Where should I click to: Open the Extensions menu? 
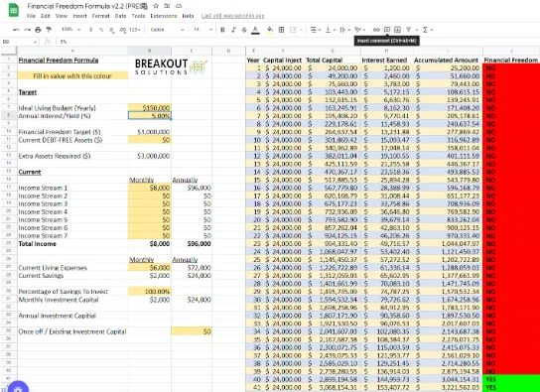(x=164, y=16)
